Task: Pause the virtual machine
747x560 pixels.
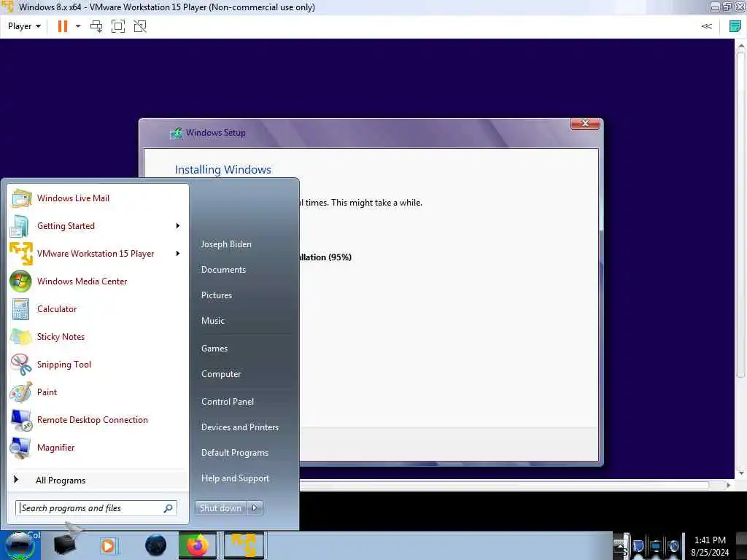Action: (x=63, y=26)
